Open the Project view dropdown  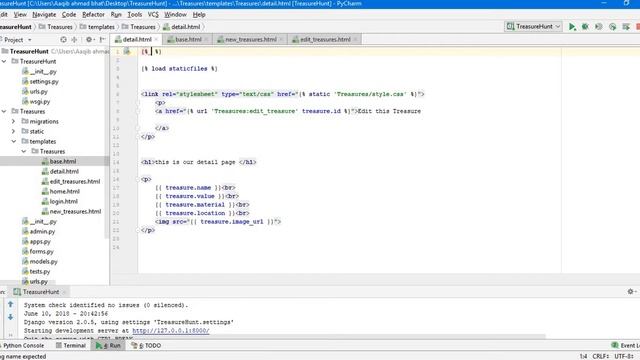[17, 40]
